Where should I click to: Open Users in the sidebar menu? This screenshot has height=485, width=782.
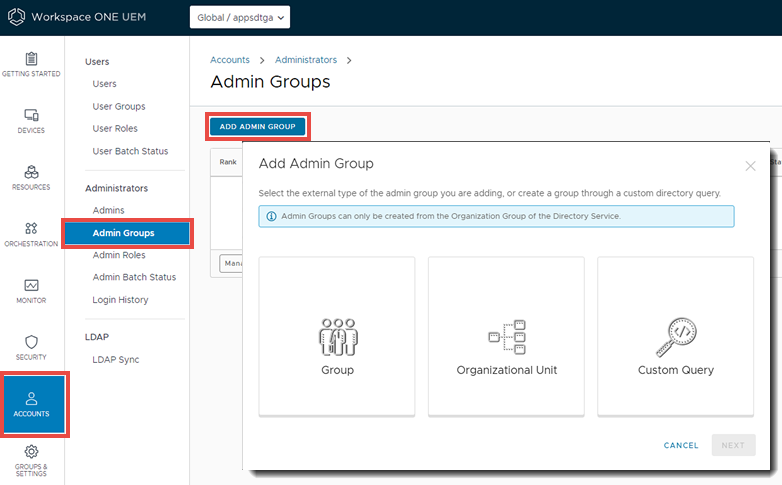pos(104,84)
